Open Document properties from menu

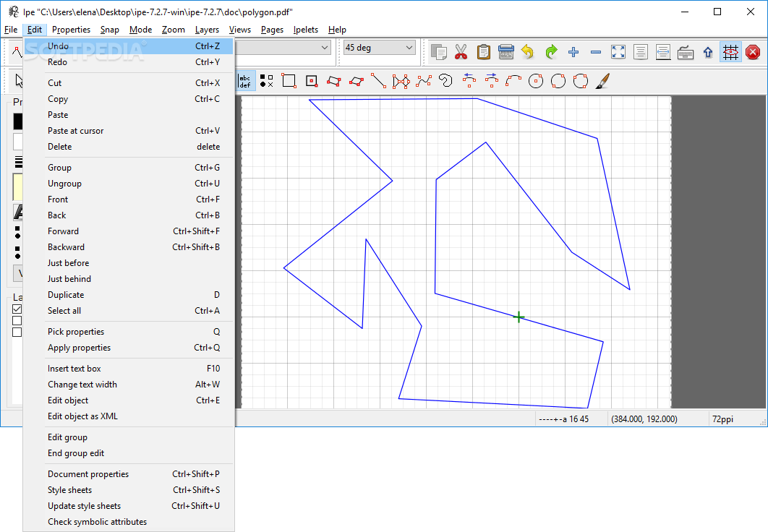pos(128,474)
